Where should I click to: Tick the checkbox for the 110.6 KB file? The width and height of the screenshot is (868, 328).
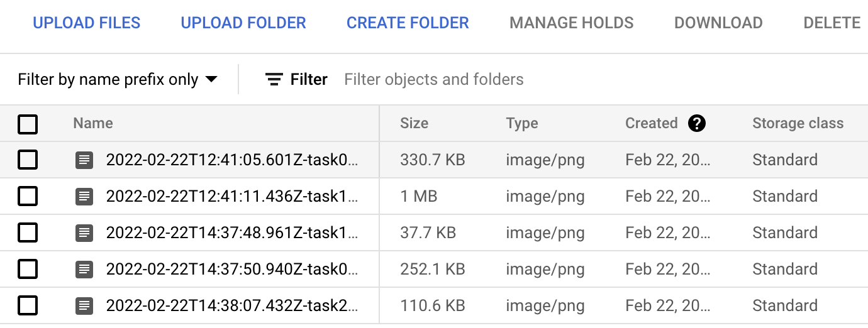pyautogui.click(x=28, y=306)
